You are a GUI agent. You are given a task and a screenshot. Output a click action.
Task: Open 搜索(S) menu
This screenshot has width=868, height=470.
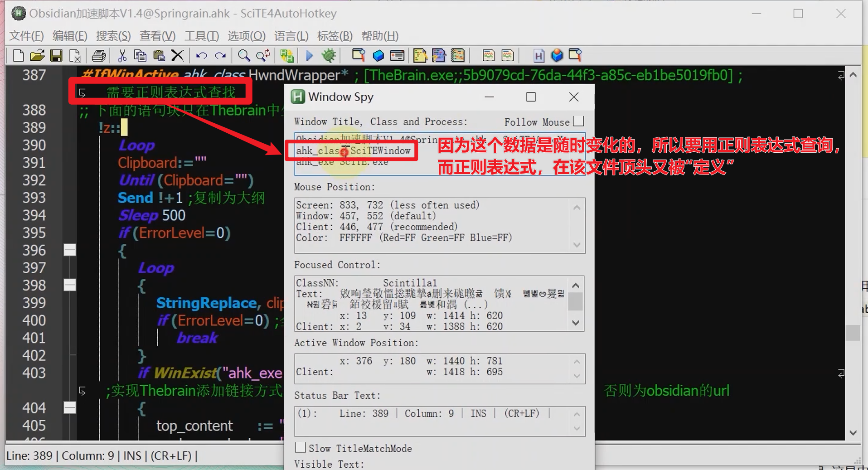click(113, 36)
